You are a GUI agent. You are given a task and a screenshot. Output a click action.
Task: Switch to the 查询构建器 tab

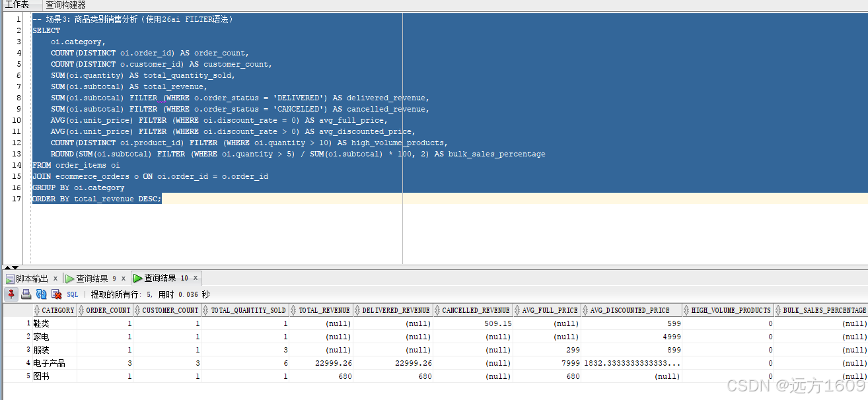click(65, 5)
